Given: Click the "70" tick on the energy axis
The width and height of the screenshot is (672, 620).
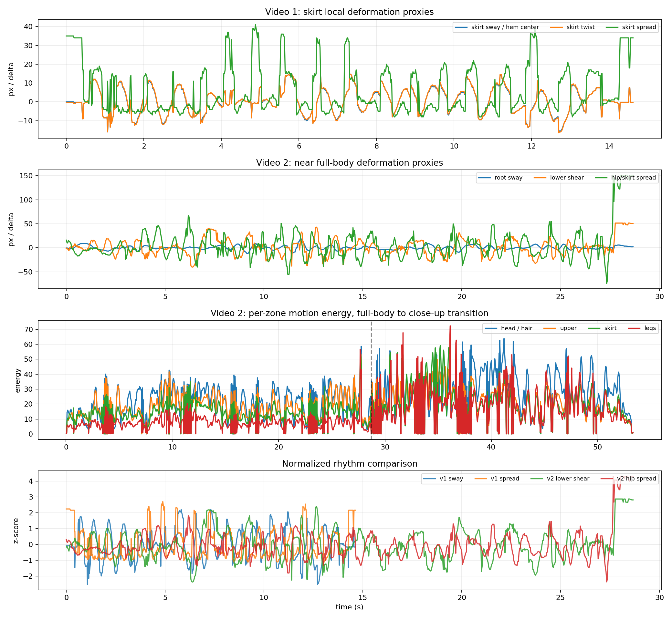Looking at the screenshot, I should [x=29, y=329].
